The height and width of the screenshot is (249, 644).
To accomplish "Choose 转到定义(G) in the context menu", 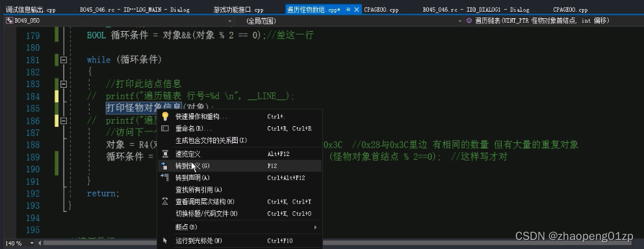I will tap(240, 166).
